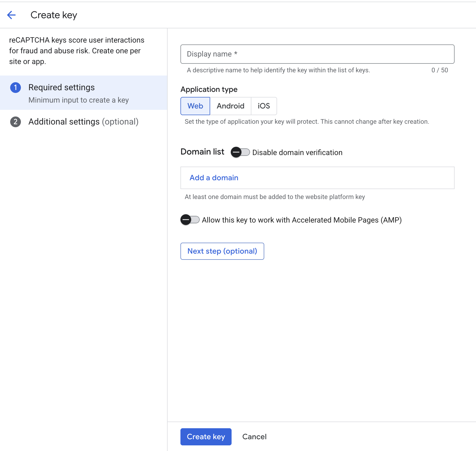Open Required settings step
This screenshot has height=451, width=476.
(x=84, y=93)
